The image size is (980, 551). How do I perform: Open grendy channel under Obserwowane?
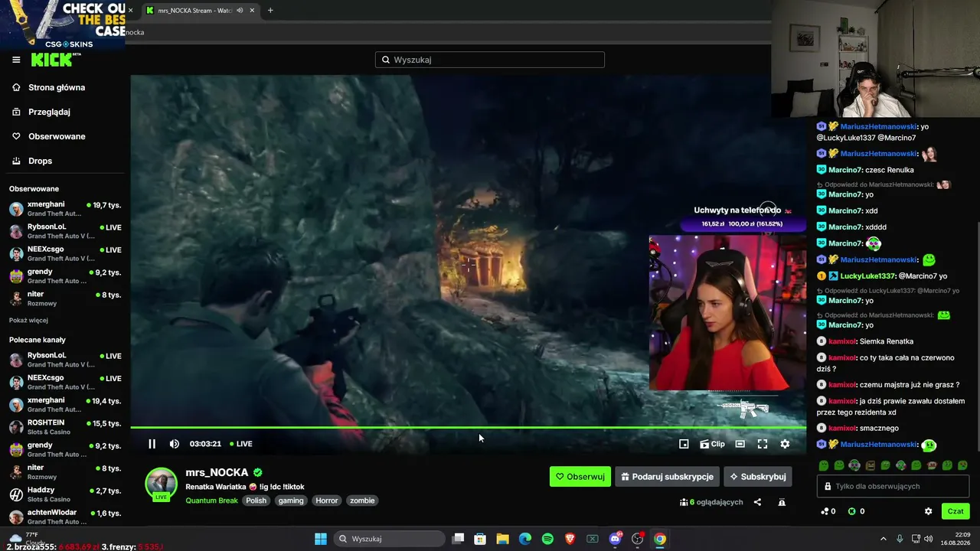click(x=65, y=276)
